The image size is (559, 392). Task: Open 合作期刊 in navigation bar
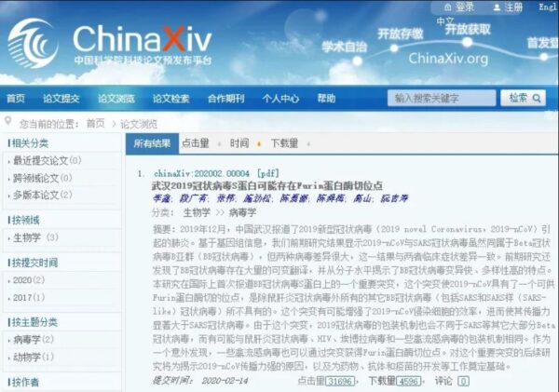(x=226, y=99)
